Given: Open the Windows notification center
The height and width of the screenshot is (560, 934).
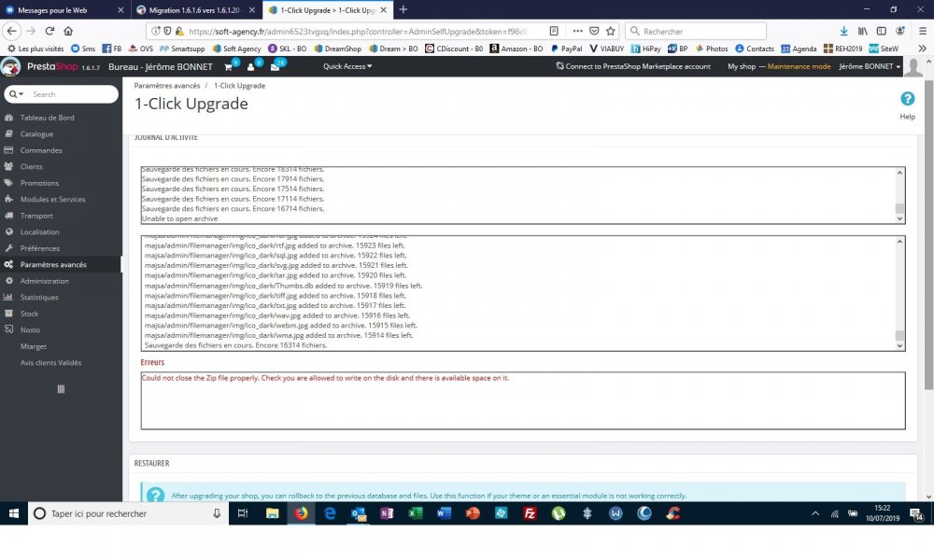Looking at the screenshot, I should point(917,513).
